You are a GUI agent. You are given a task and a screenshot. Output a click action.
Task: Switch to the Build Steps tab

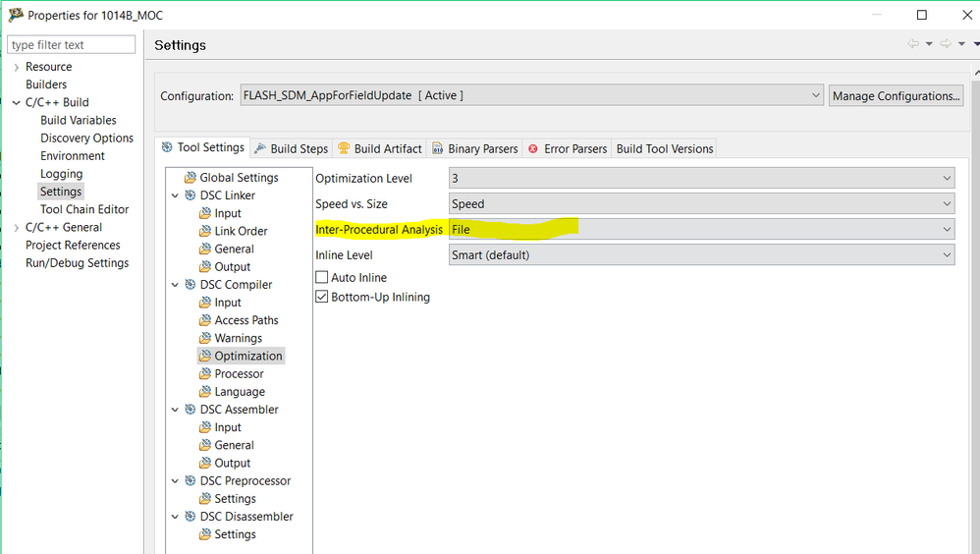coord(292,149)
